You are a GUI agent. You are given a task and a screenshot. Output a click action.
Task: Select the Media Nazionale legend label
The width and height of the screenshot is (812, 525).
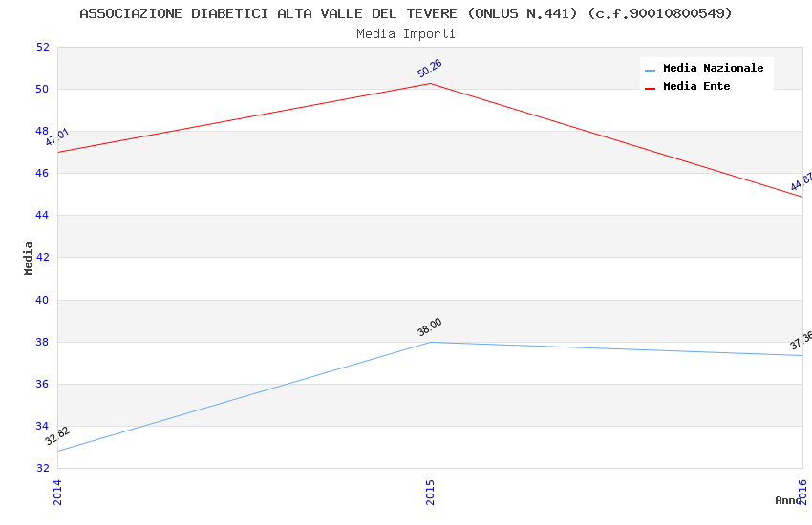713,69
